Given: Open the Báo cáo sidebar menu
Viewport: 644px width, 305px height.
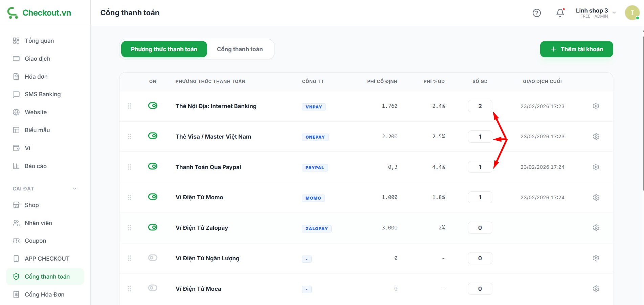Looking at the screenshot, I should (36, 166).
